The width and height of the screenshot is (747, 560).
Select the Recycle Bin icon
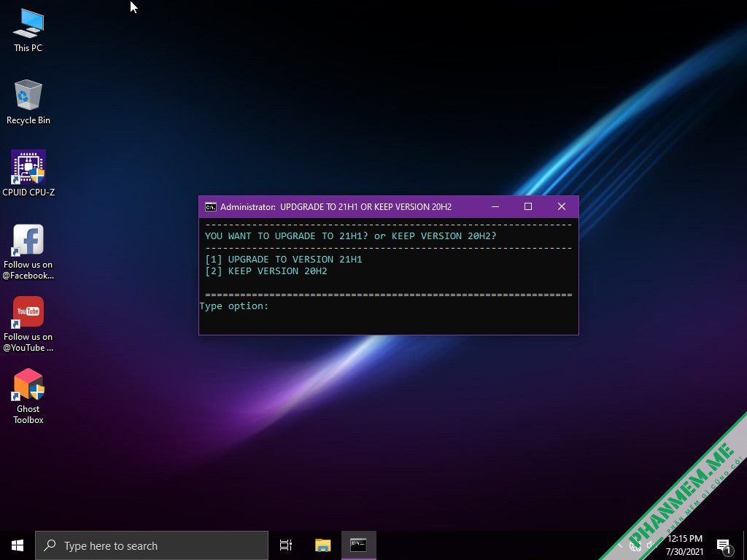point(28,102)
